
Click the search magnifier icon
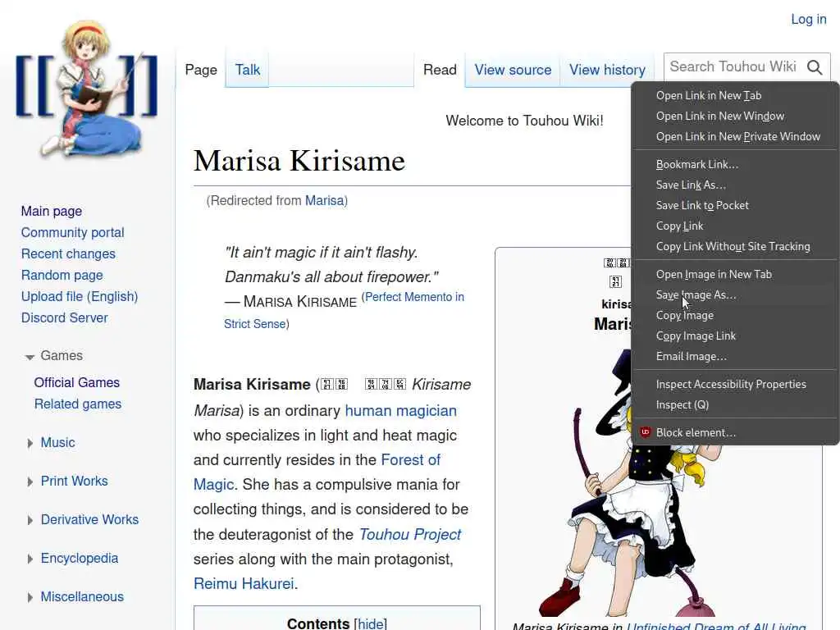tap(815, 67)
